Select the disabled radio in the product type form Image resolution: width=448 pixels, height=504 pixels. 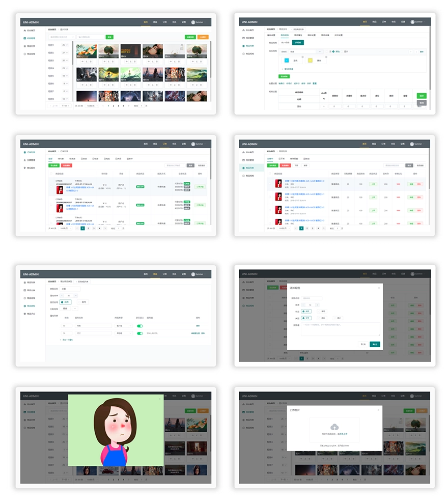click(x=83, y=302)
